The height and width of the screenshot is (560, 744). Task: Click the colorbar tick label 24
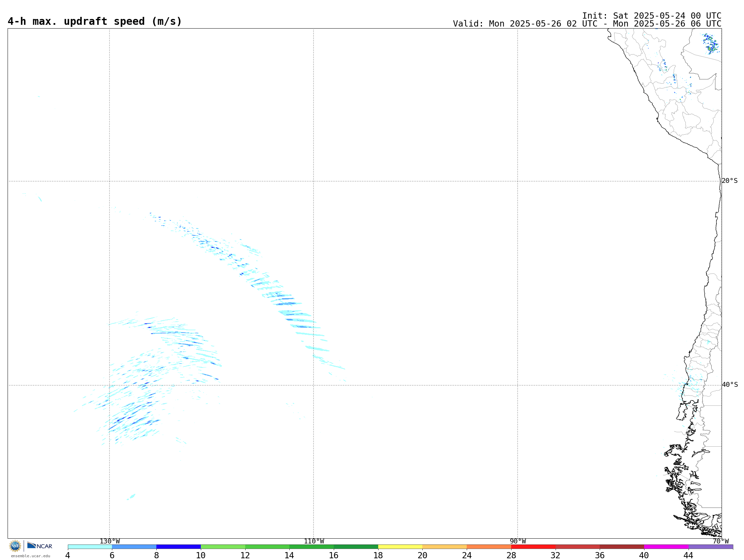pyautogui.click(x=467, y=556)
